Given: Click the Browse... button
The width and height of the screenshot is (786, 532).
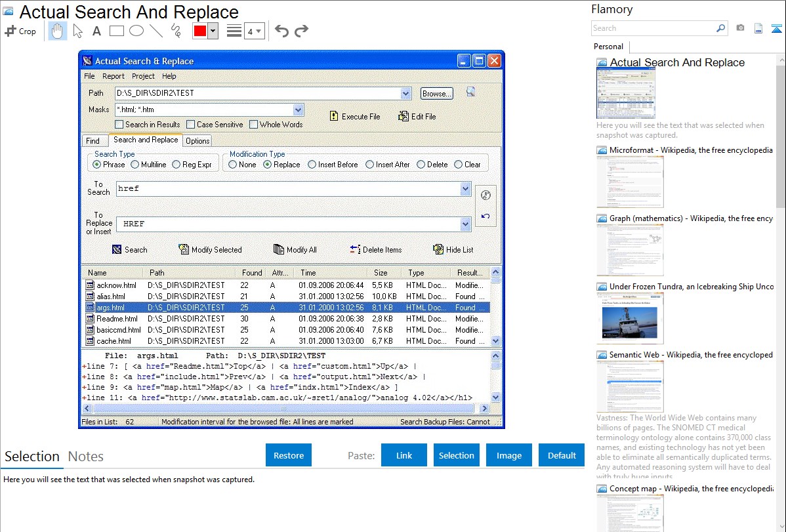Looking at the screenshot, I should point(436,93).
